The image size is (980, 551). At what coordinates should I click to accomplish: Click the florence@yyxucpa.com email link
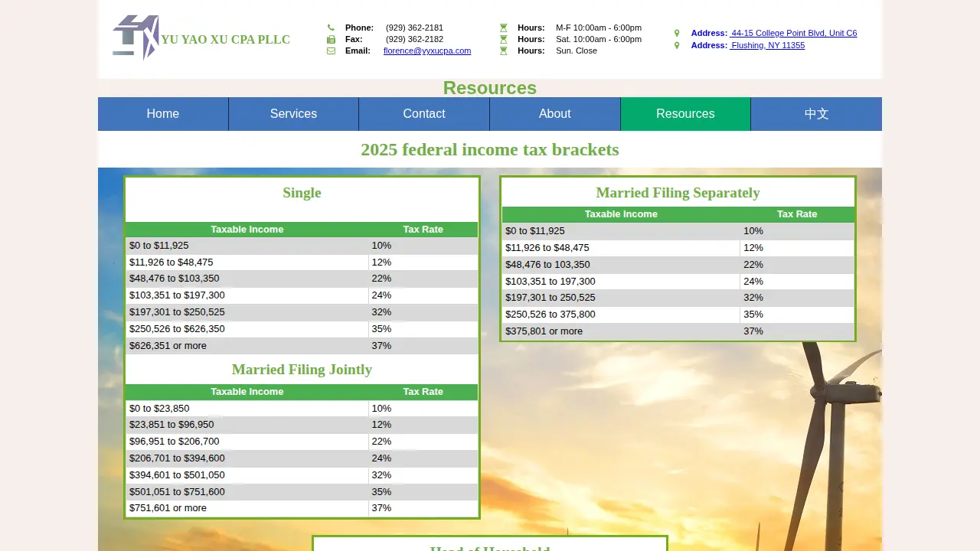tap(427, 51)
